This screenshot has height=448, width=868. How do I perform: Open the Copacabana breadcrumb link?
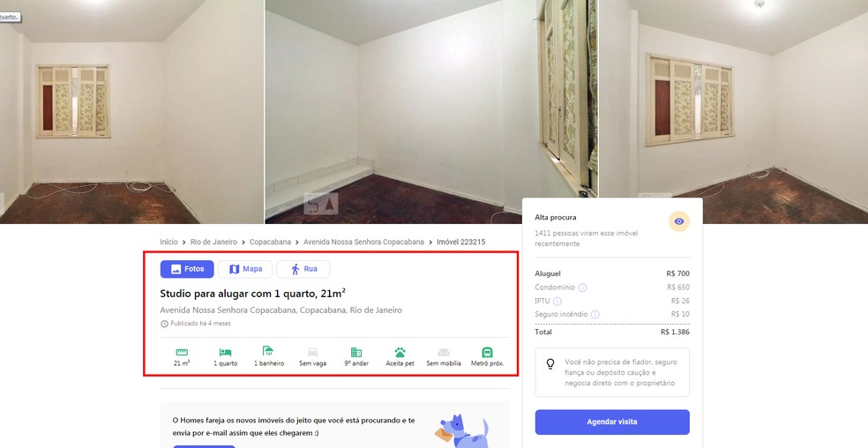270,242
